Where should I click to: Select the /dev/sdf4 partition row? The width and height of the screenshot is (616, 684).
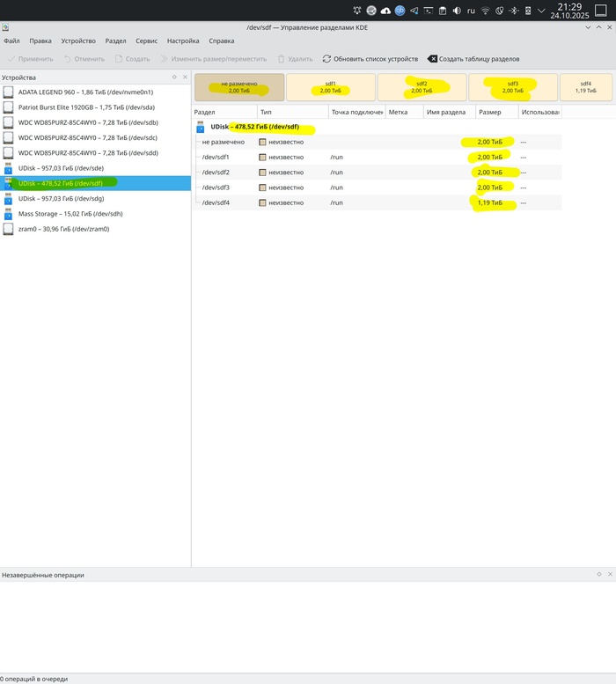(216, 202)
